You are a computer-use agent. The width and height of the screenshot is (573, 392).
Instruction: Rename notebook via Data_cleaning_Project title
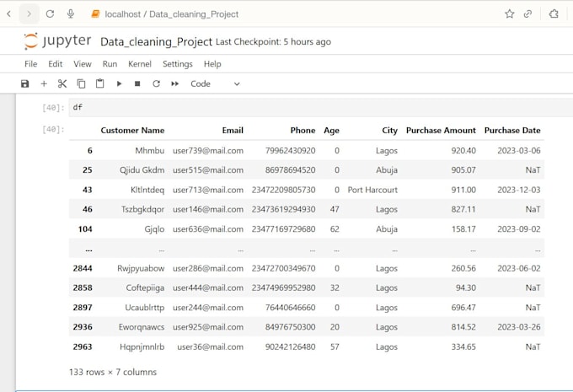point(156,41)
